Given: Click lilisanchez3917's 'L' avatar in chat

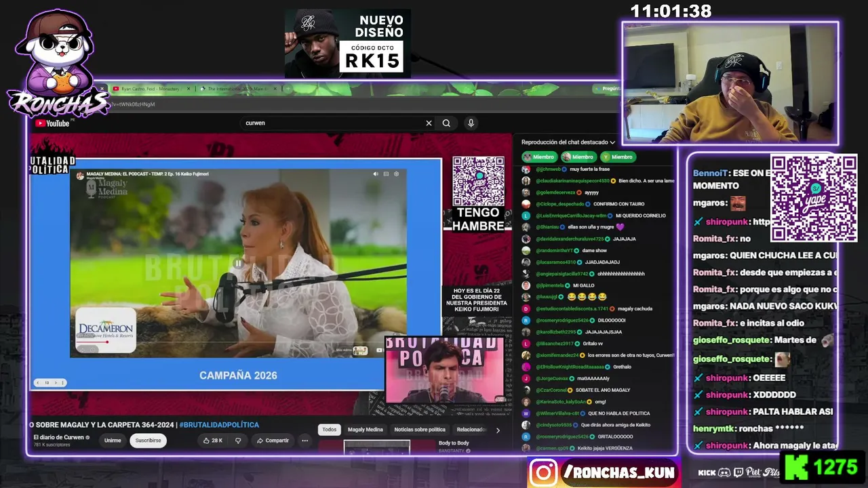Looking at the screenshot, I should click(x=526, y=344).
